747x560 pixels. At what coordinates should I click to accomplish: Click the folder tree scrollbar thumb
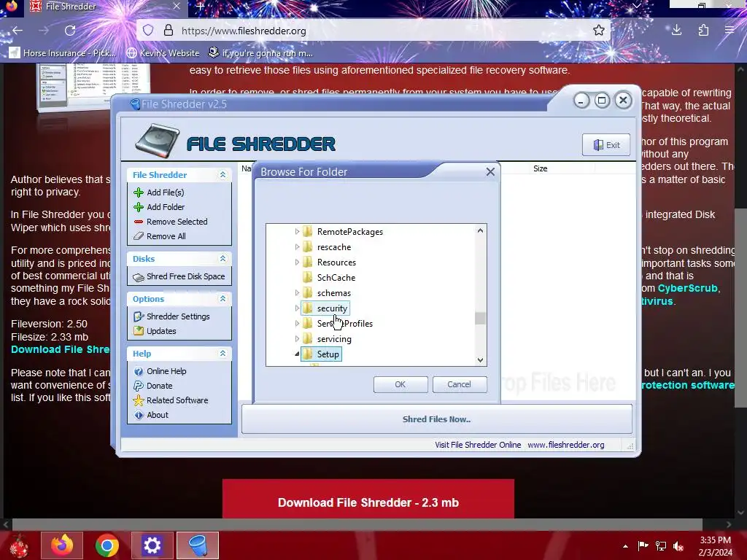(480, 318)
